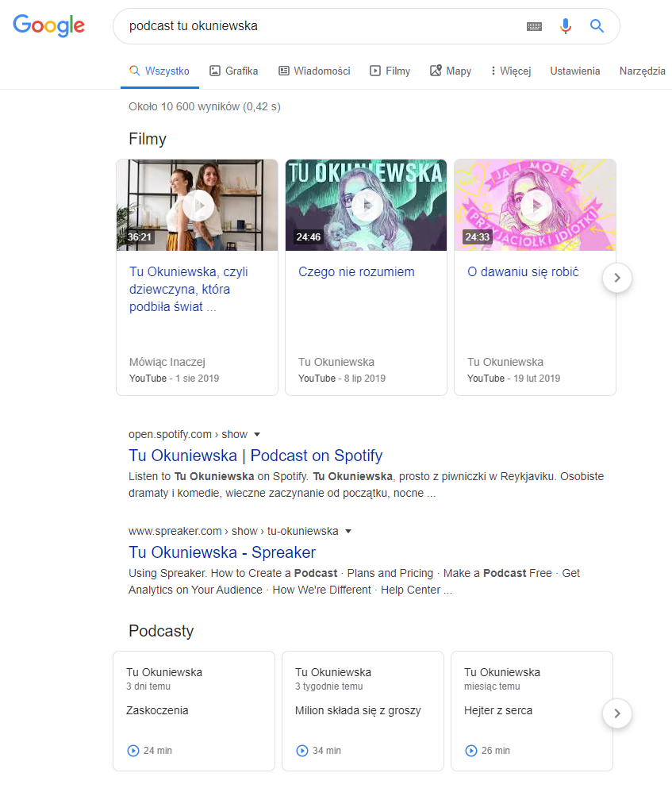Open the Narzędzia search tools
The image size is (672, 796).
(x=642, y=71)
